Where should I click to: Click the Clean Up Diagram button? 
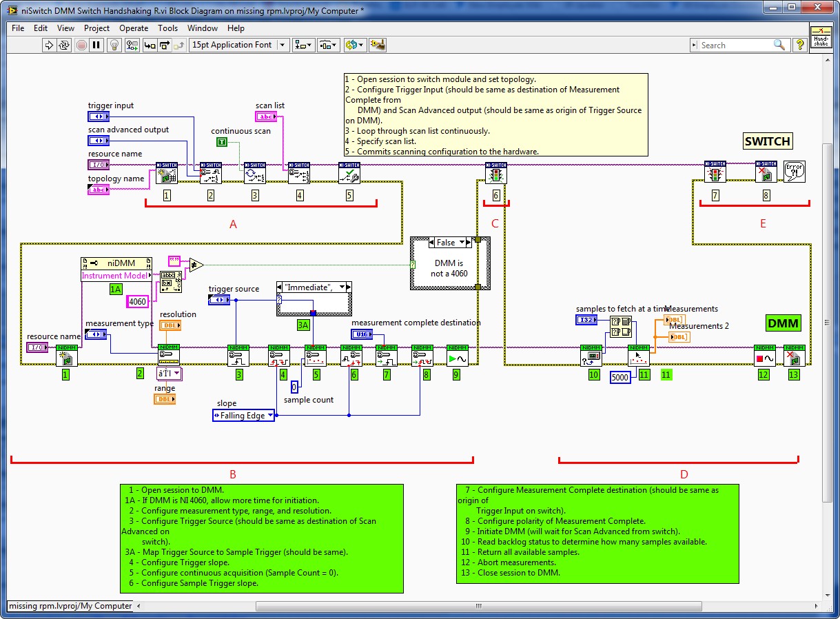tap(377, 45)
